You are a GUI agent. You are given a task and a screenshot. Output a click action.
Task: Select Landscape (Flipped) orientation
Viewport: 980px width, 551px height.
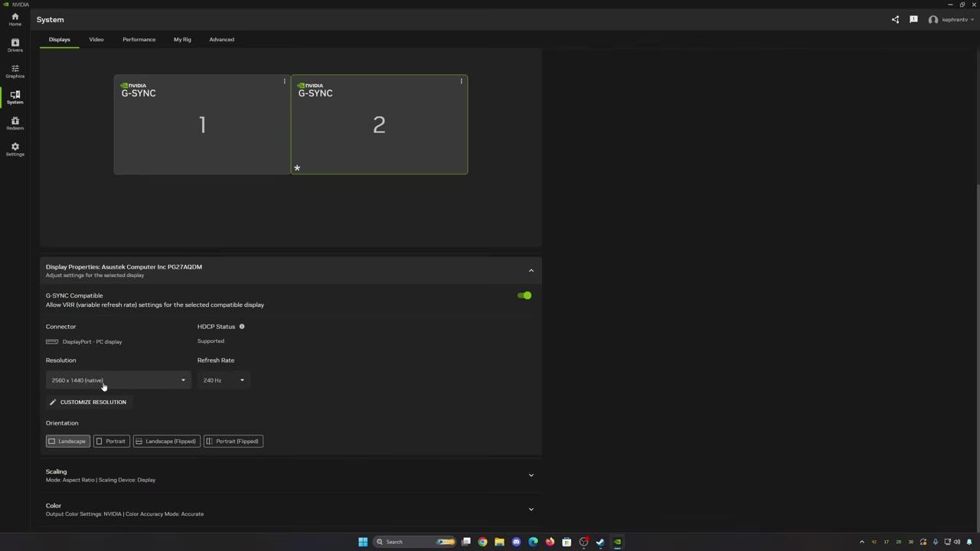[166, 441]
